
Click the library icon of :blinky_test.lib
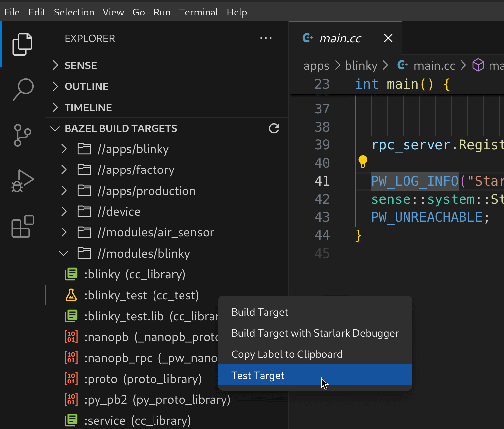click(x=71, y=316)
